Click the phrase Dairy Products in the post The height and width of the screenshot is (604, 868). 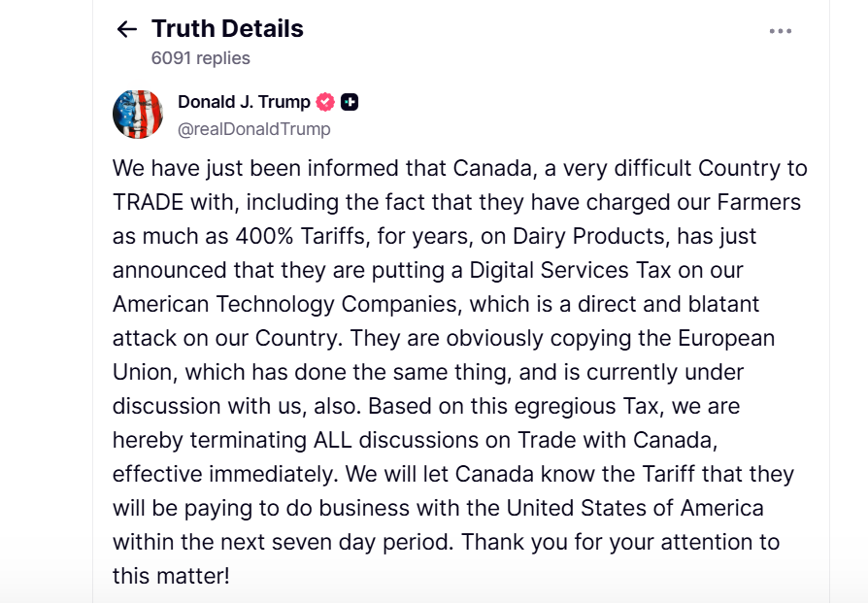pos(588,236)
